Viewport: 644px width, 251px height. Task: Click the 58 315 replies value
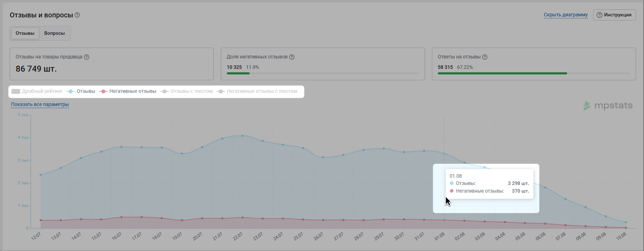(x=445, y=67)
